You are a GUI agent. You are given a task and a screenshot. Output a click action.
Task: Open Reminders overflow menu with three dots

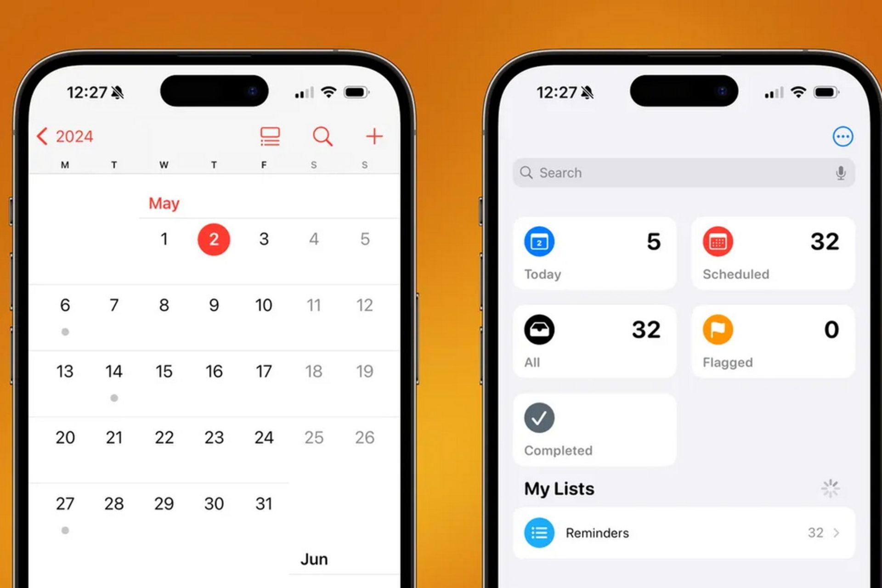click(x=842, y=136)
